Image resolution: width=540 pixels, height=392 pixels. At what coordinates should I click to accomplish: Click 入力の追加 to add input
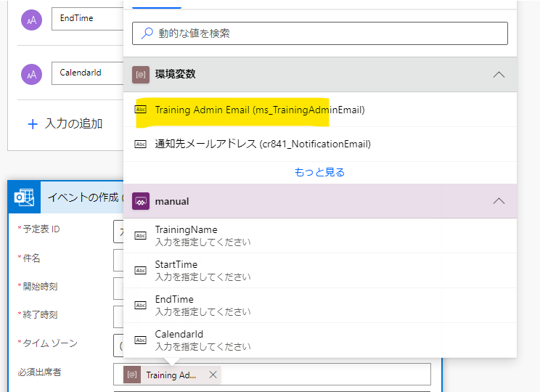pyautogui.click(x=65, y=123)
